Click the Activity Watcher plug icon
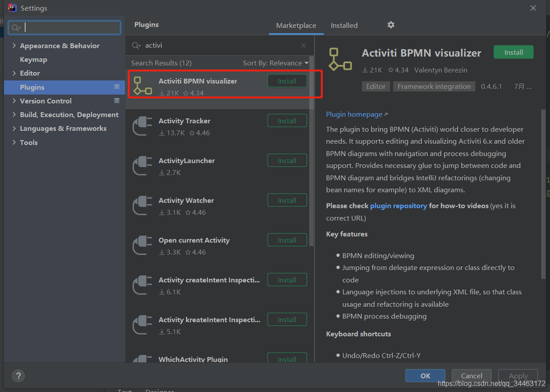The image size is (550, 392). tap(143, 205)
